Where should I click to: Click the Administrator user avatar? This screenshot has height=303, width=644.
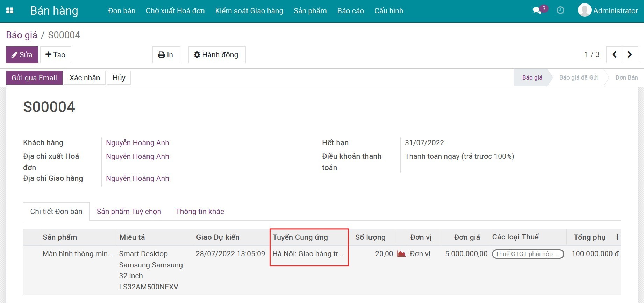(584, 10)
